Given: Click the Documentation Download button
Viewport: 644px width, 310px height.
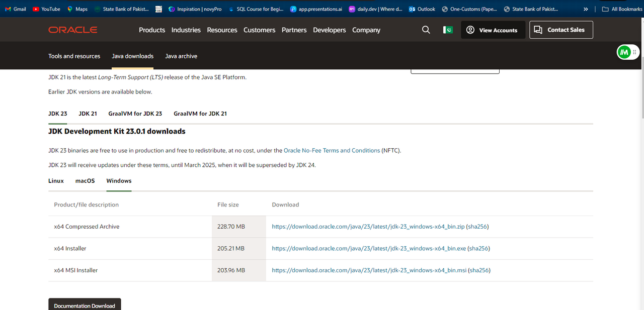Looking at the screenshot, I should tap(85, 305).
